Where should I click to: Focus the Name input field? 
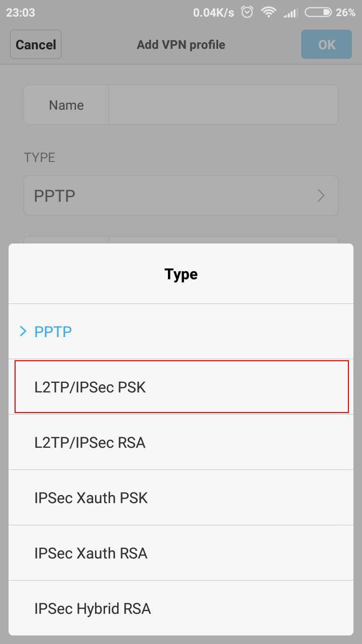(x=223, y=105)
